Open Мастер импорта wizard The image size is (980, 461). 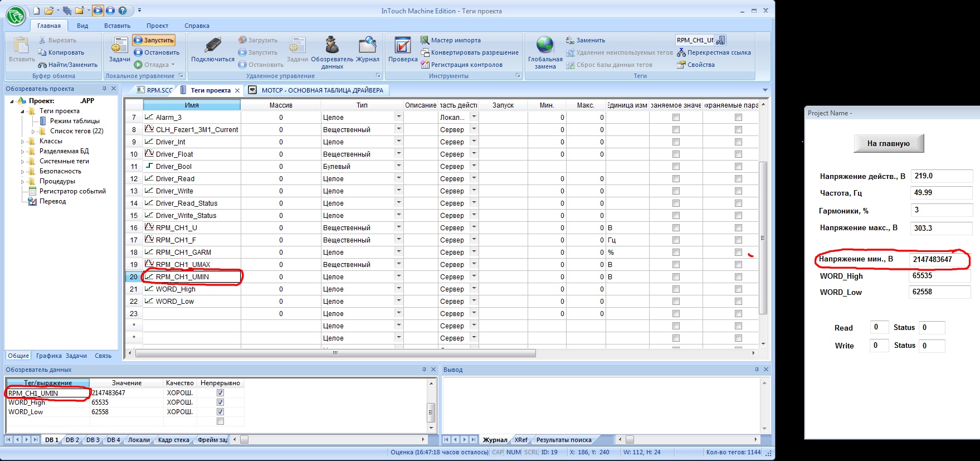[455, 40]
